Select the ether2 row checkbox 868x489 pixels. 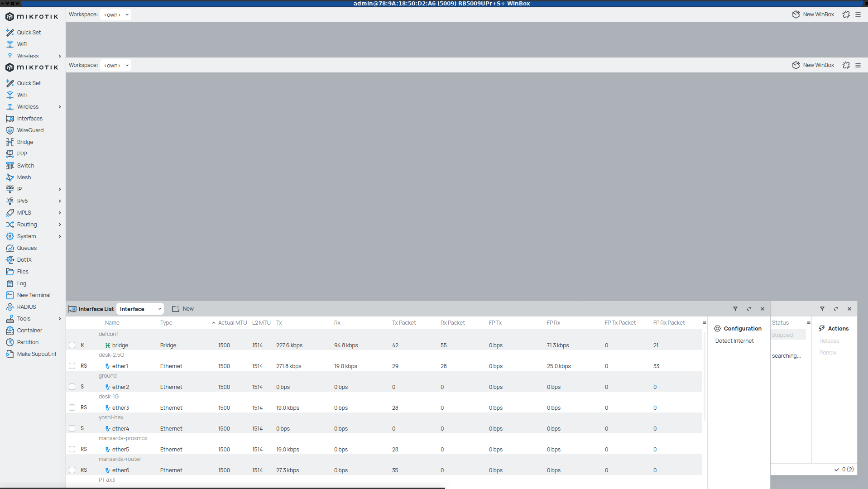(x=72, y=387)
